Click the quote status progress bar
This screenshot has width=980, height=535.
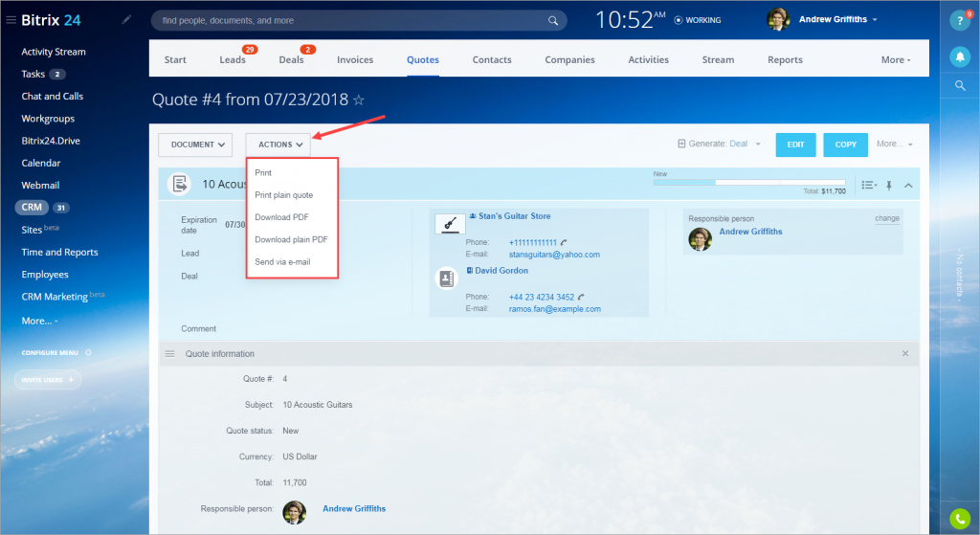coord(749,183)
